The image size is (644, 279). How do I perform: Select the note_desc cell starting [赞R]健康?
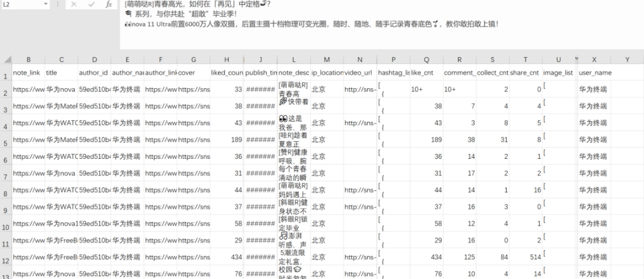(294, 156)
